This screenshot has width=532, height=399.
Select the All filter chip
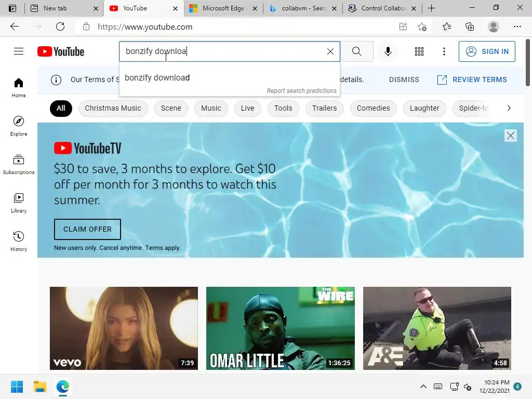point(61,108)
